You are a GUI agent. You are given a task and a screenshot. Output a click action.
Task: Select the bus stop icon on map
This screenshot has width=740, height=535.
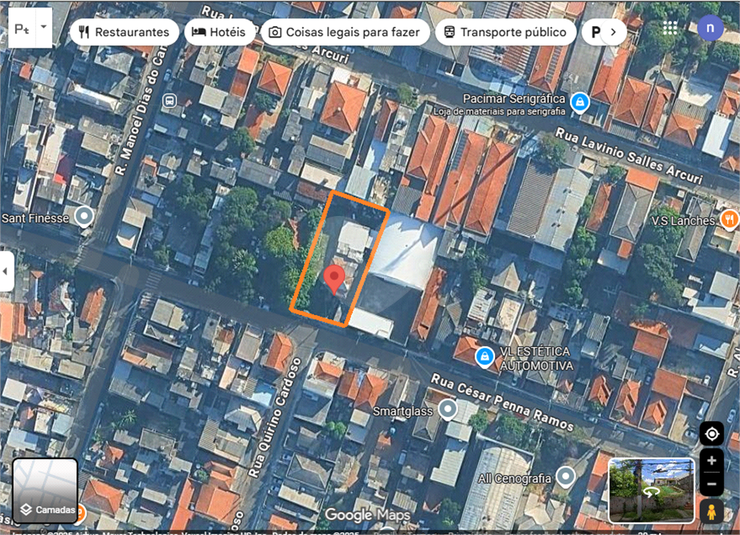coord(170,100)
